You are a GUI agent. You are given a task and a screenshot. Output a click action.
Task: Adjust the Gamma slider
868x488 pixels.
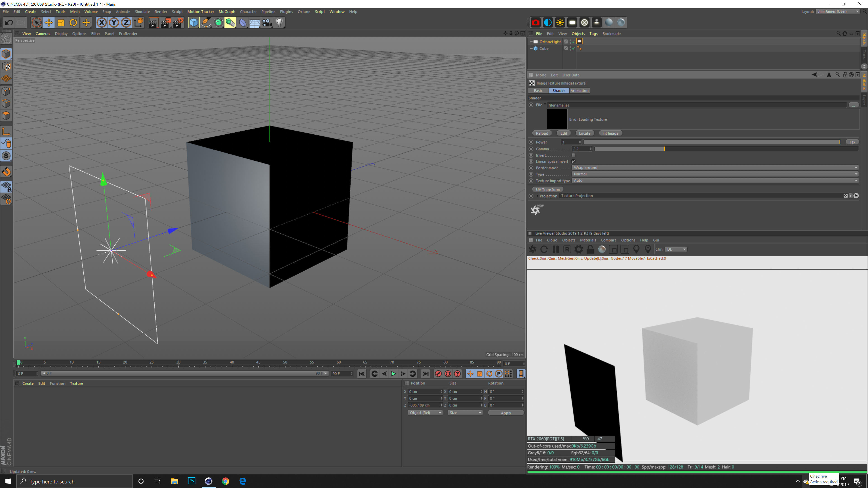[665, 149]
